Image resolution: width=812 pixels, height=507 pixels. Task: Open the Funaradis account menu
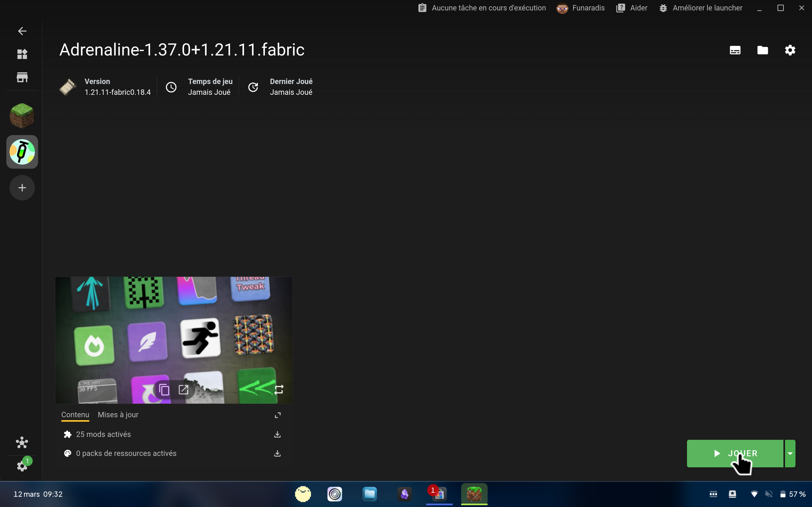pos(580,8)
